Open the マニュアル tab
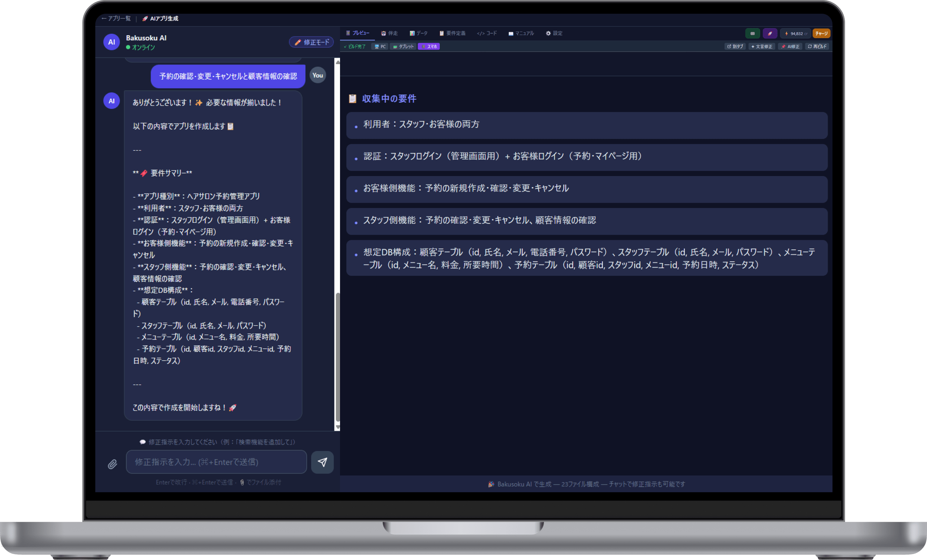This screenshot has height=560, width=927. point(521,33)
